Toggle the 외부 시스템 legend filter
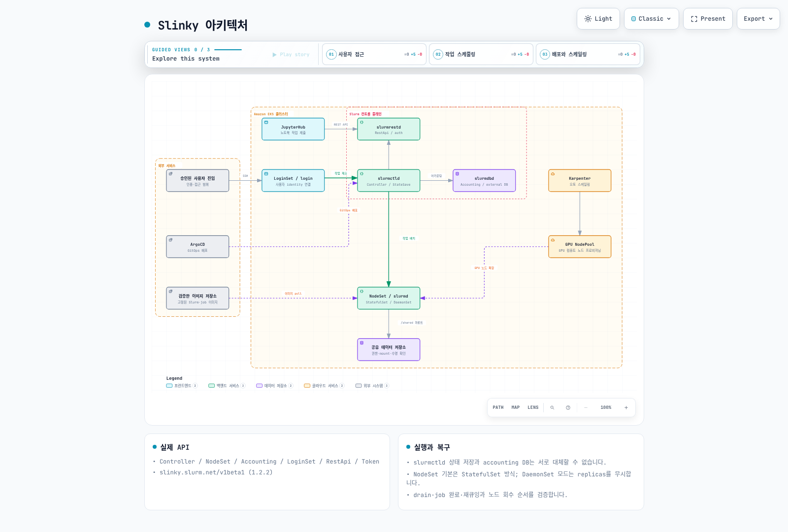 (372, 386)
